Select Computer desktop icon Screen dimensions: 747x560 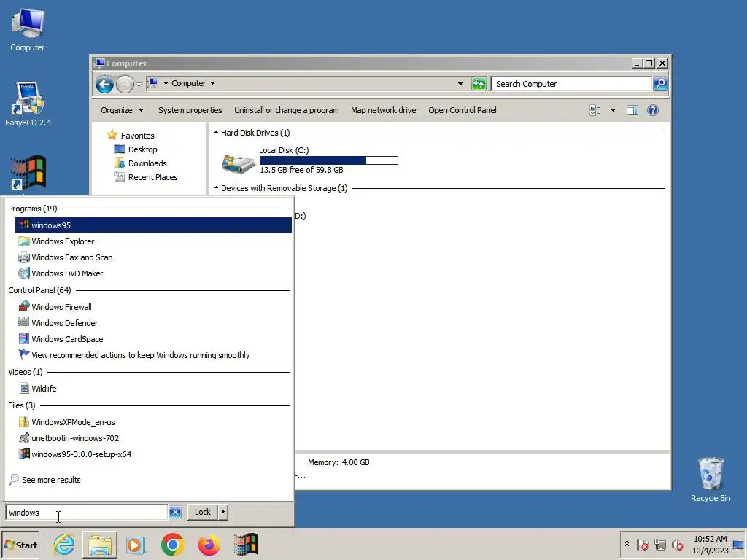pyautogui.click(x=27, y=30)
